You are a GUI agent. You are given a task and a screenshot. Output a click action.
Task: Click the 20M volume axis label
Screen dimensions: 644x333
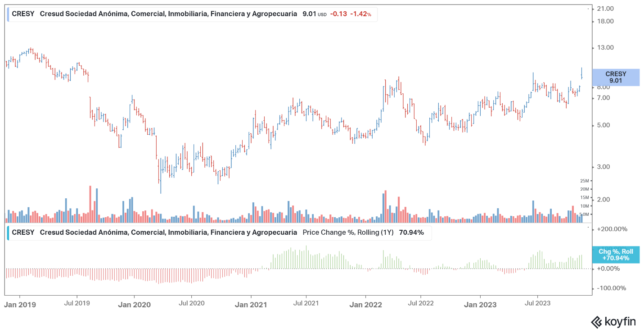pos(584,189)
